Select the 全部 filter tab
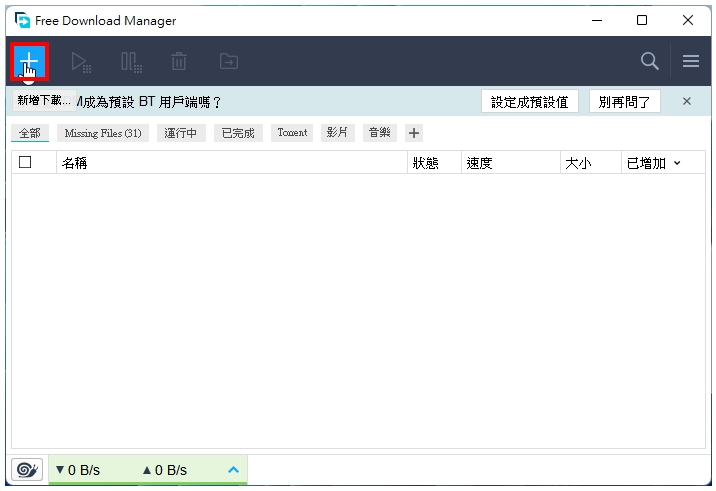716x491 pixels. coord(30,133)
